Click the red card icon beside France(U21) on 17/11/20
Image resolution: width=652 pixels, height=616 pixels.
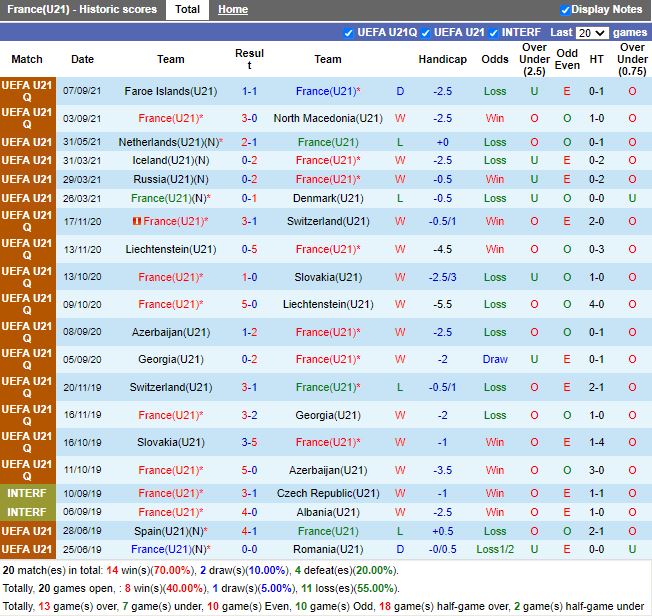[137, 221]
